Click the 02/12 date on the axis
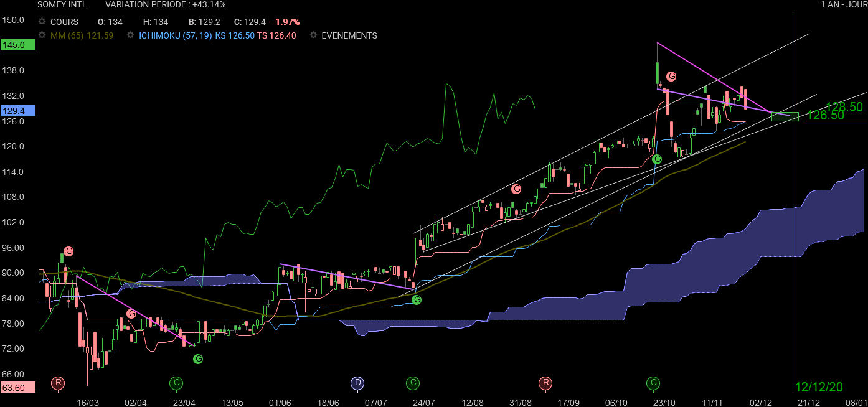Viewport: 868px width, 407px height. click(x=760, y=403)
